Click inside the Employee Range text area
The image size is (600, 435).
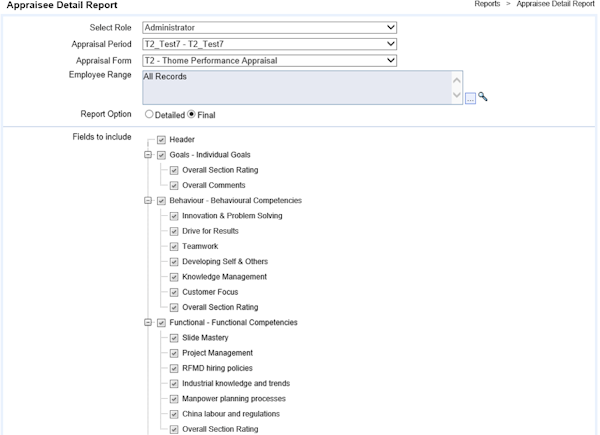coord(297,88)
